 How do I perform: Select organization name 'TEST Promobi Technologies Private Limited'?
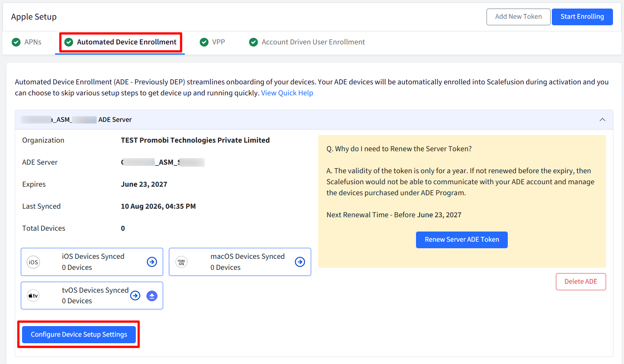click(195, 140)
